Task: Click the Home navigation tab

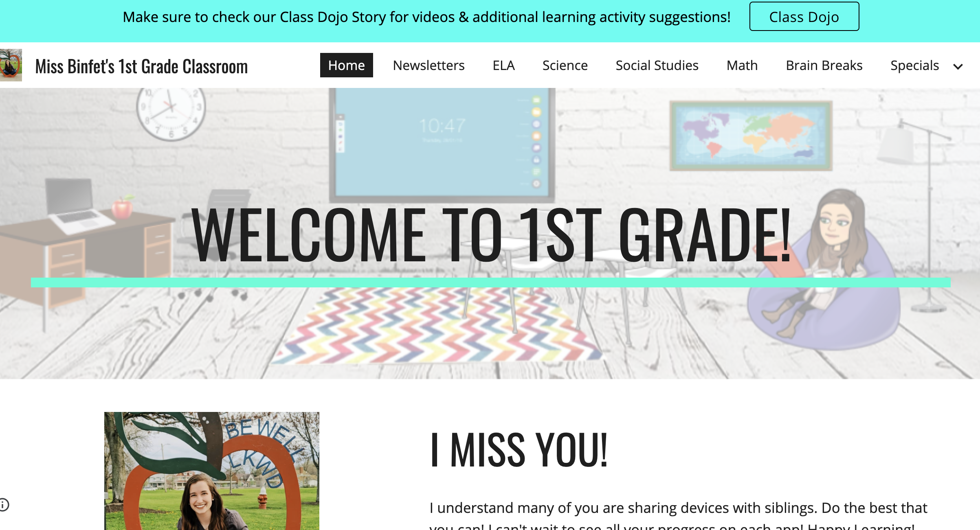Action: point(346,65)
